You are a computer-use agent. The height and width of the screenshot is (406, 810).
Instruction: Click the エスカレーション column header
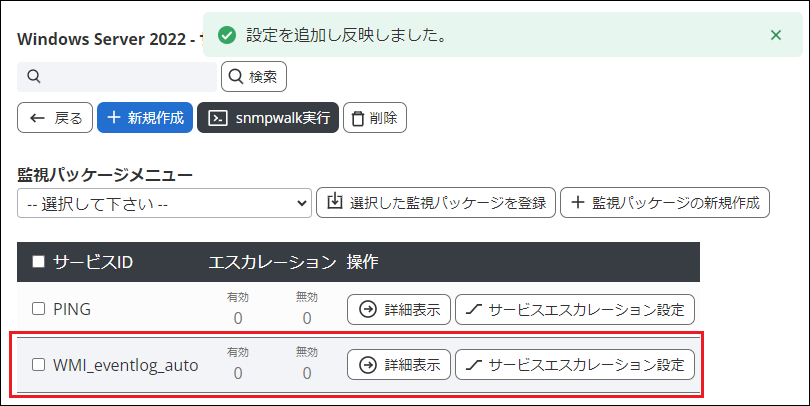point(271,262)
